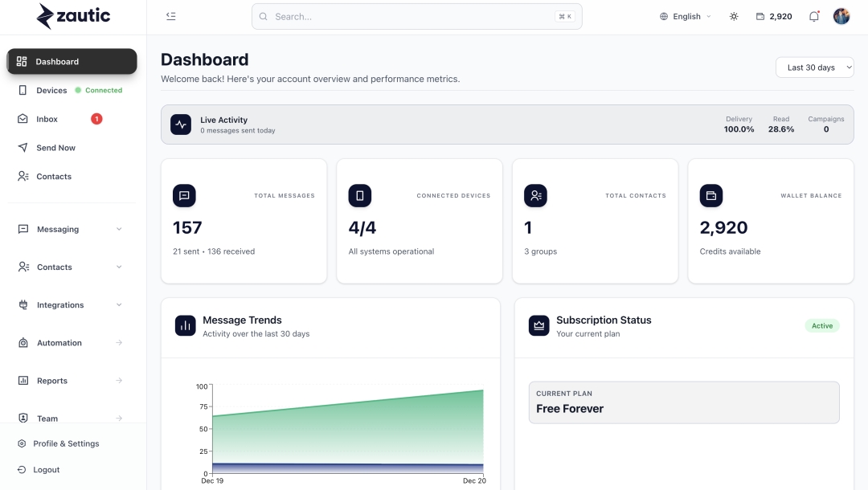This screenshot has height=490, width=868.
Task: Click the Total Contacts card icon
Action: click(535, 195)
